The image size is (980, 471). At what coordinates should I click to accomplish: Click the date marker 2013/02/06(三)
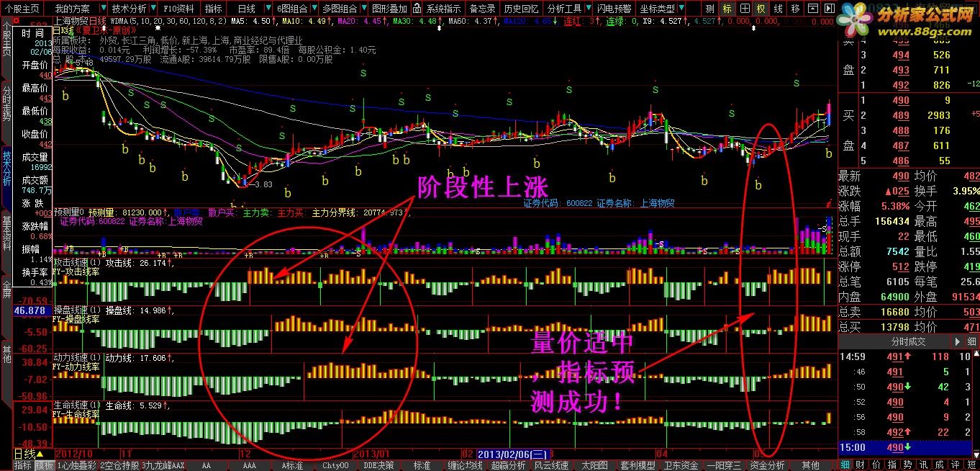[x=514, y=454]
